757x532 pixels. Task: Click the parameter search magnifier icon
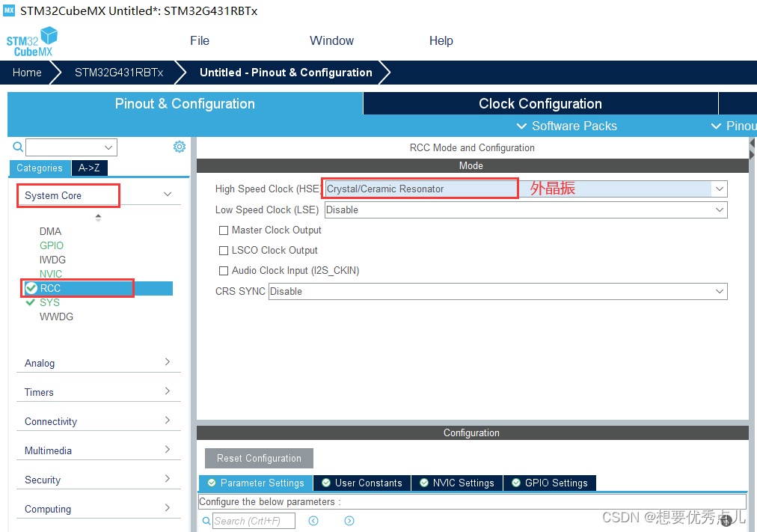206,521
